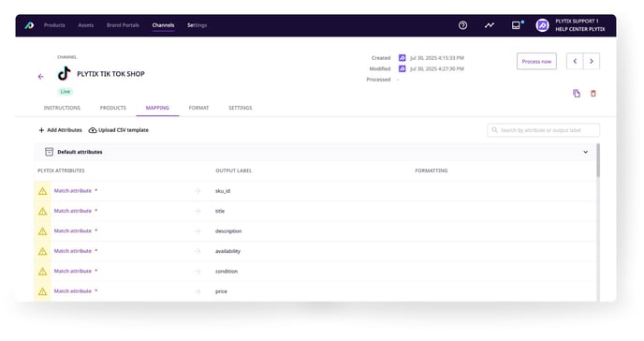The height and width of the screenshot is (341, 644).
Task: Click the PLYTIX TIK TOK SHOP title
Action: 110,74
